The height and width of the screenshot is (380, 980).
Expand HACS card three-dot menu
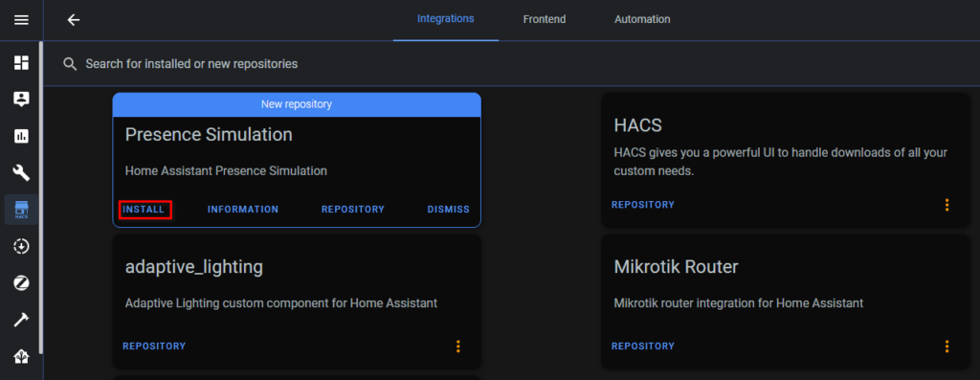(x=947, y=205)
